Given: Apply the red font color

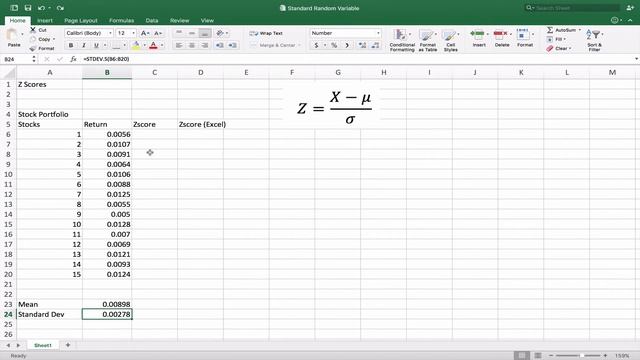Looking at the screenshot, I should (153, 45).
